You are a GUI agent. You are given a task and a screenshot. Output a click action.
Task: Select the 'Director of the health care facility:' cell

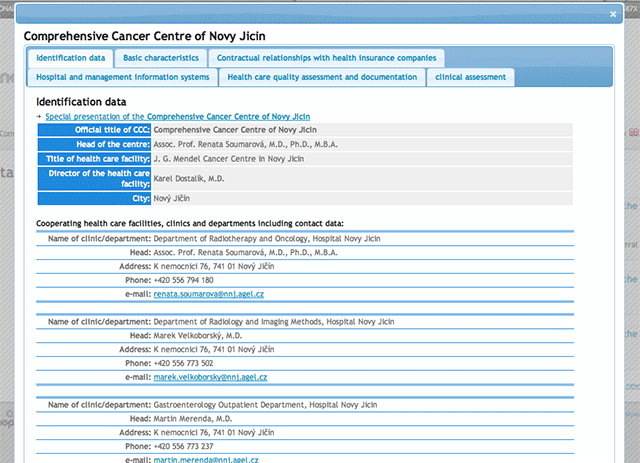[x=94, y=178]
